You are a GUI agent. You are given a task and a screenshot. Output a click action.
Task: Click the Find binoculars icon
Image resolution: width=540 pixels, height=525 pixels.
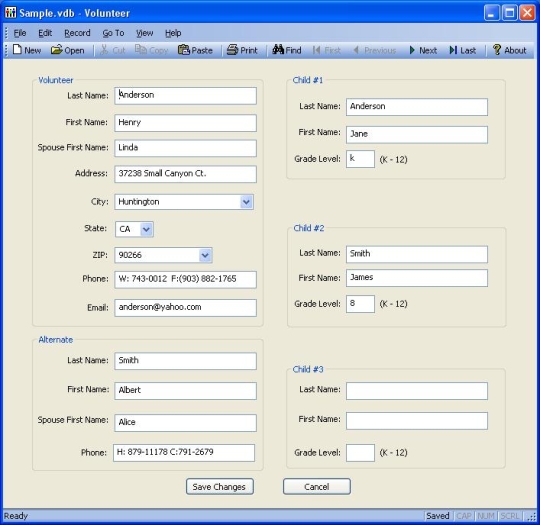click(x=278, y=50)
